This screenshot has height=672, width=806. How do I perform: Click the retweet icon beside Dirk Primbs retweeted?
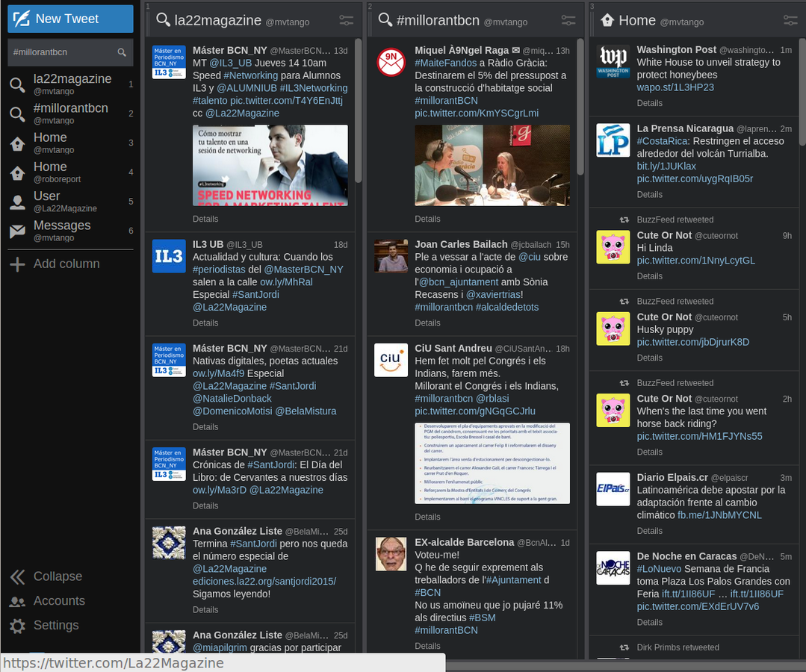click(x=624, y=648)
